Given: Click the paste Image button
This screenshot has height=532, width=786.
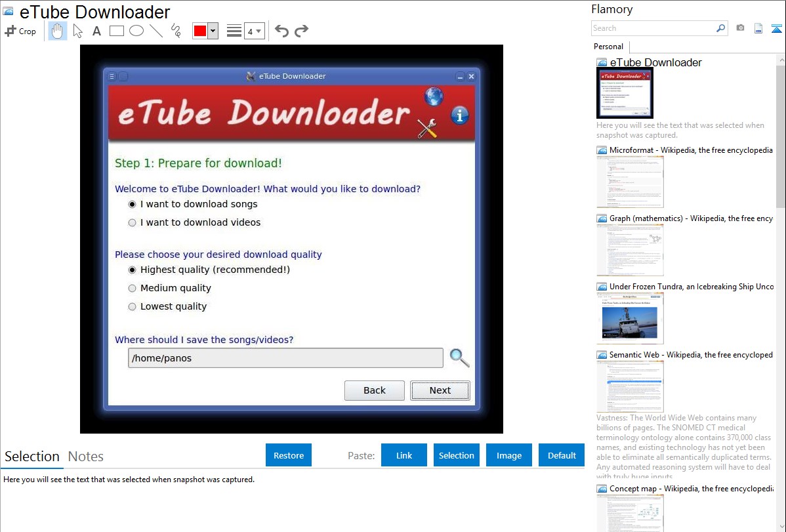Looking at the screenshot, I should (x=508, y=455).
